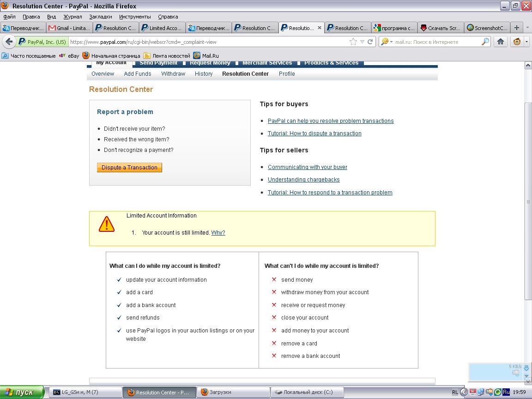532x399 pixels.
Task: Open Tutorial: How to dispute a transaction
Action: tap(314, 133)
